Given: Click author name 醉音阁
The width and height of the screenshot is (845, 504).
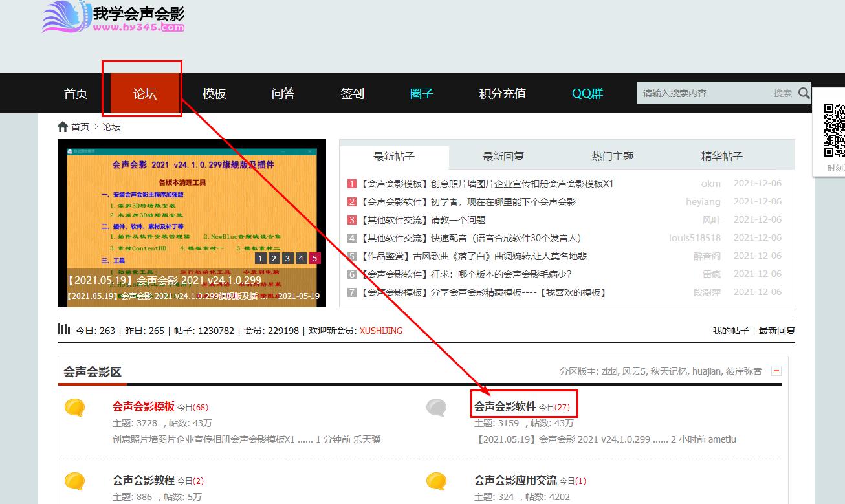Looking at the screenshot, I should 707,256.
